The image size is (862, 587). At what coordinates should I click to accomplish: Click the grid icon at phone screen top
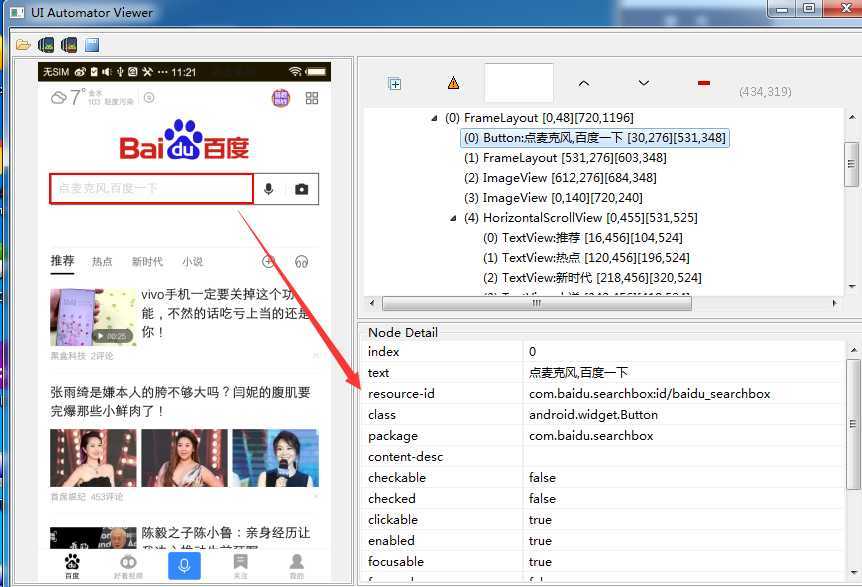(312, 98)
